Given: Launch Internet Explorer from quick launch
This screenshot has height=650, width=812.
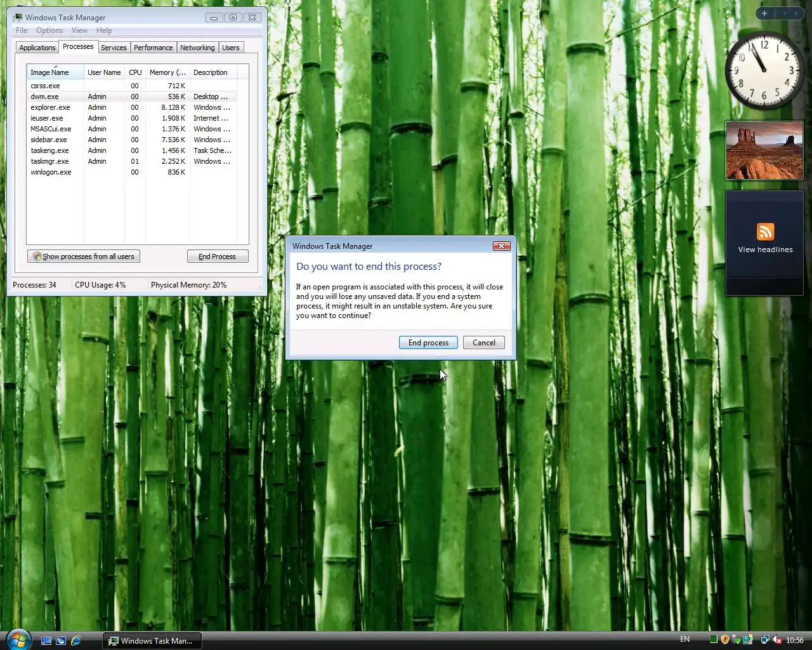Looking at the screenshot, I should point(76,640).
